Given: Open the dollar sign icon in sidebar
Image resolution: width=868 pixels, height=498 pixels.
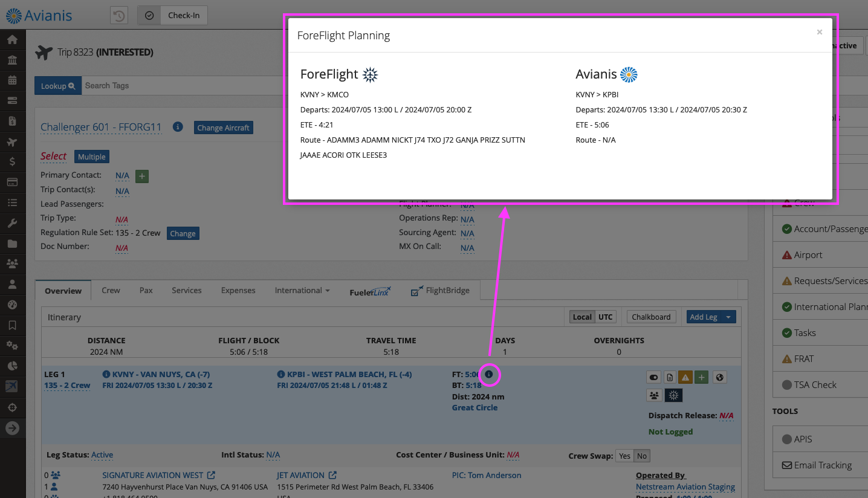Looking at the screenshot, I should click(x=12, y=162).
